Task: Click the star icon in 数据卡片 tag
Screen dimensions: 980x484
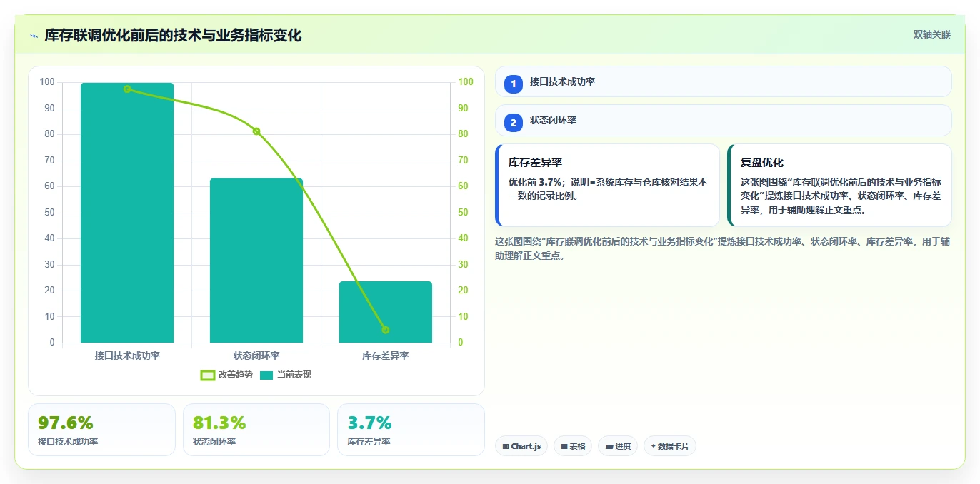Action: [653, 447]
